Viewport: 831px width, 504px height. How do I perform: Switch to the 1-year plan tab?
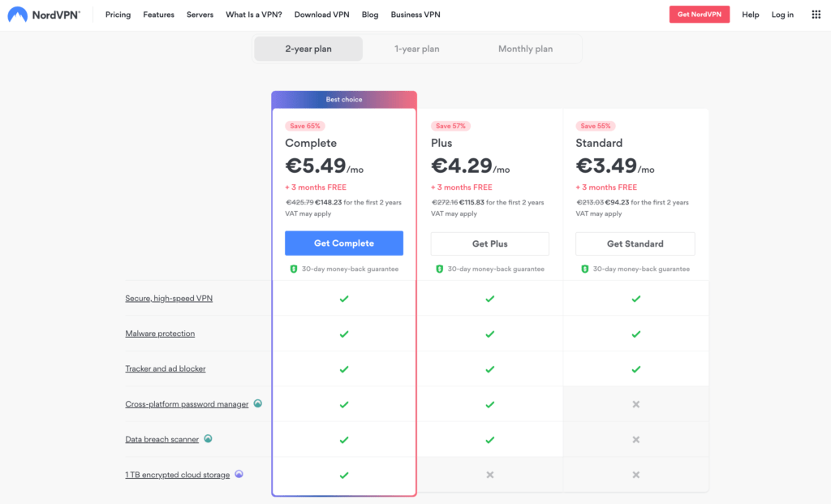click(416, 48)
